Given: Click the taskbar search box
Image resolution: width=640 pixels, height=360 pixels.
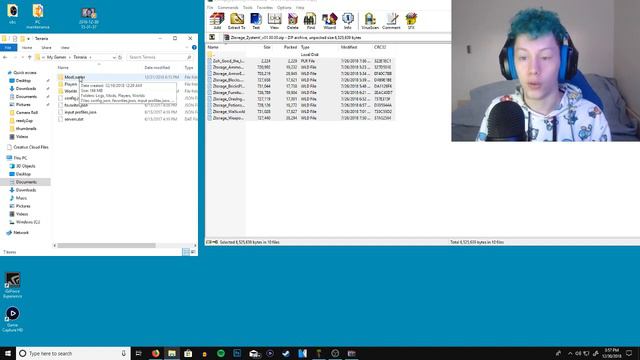Looking at the screenshot, I should (x=73, y=353).
